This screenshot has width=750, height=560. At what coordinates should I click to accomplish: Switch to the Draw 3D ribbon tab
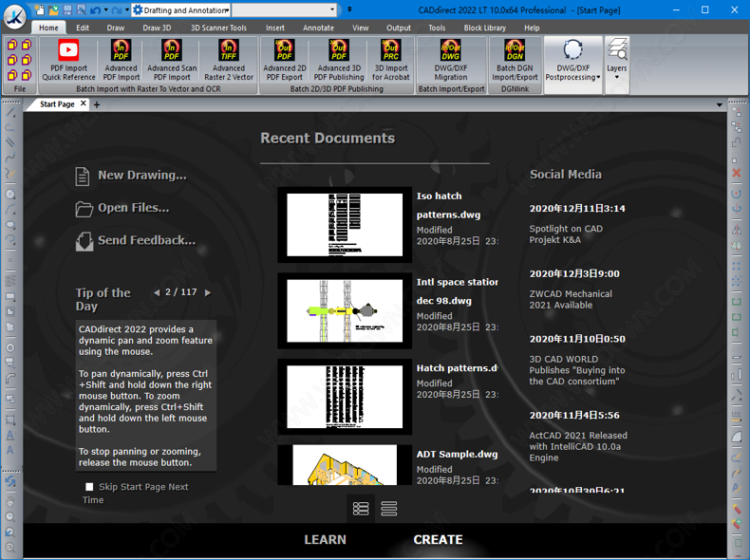click(157, 28)
